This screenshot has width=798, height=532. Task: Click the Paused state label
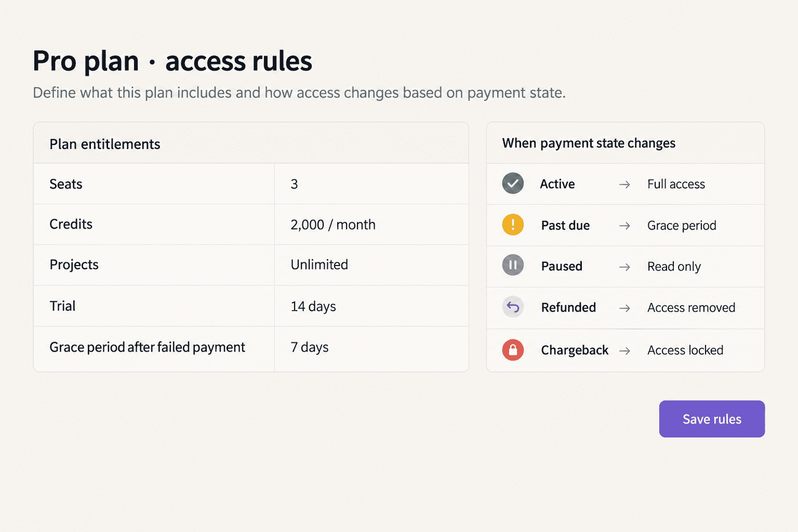click(x=562, y=266)
